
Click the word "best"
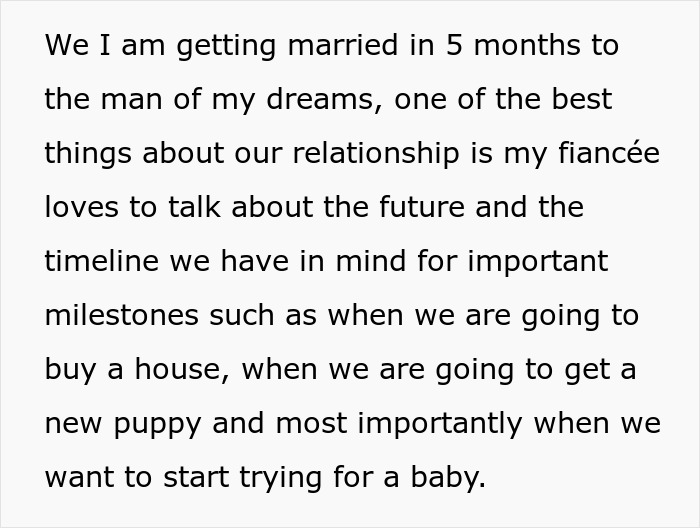pyautogui.click(x=580, y=100)
